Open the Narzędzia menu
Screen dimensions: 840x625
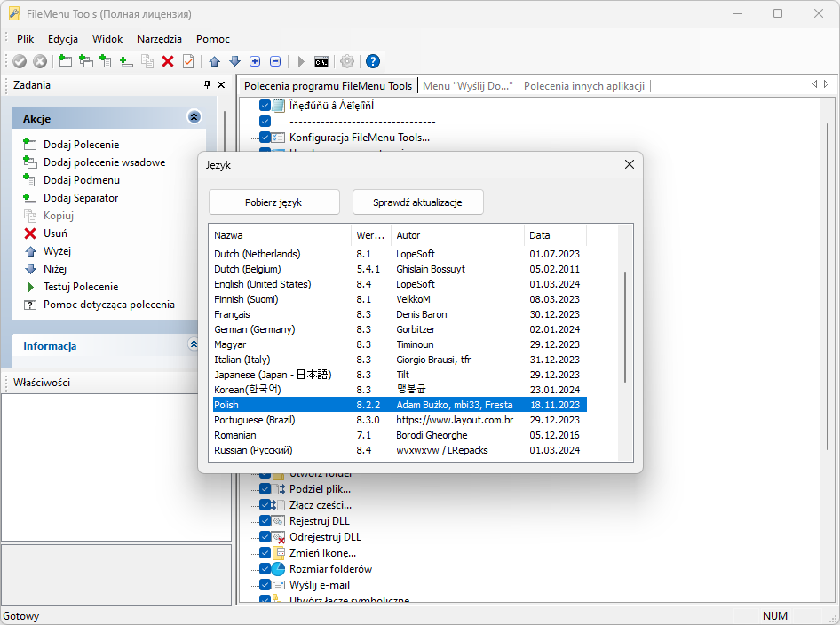pos(159,38)
